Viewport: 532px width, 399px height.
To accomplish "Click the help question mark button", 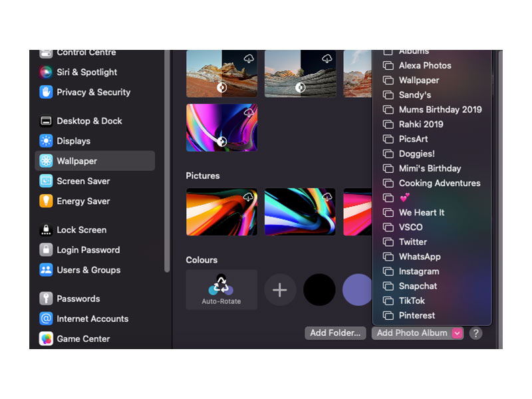I will 475,333.
